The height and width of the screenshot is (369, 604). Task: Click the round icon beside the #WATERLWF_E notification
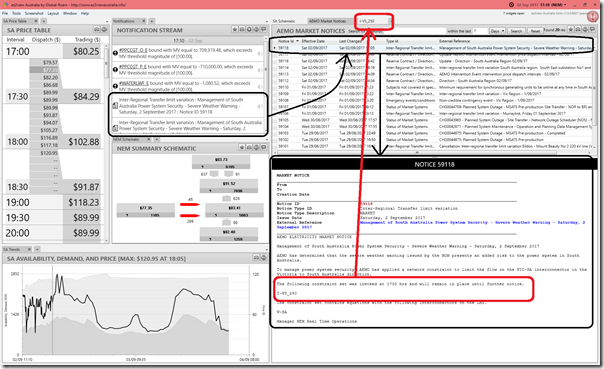click(115, 86)
